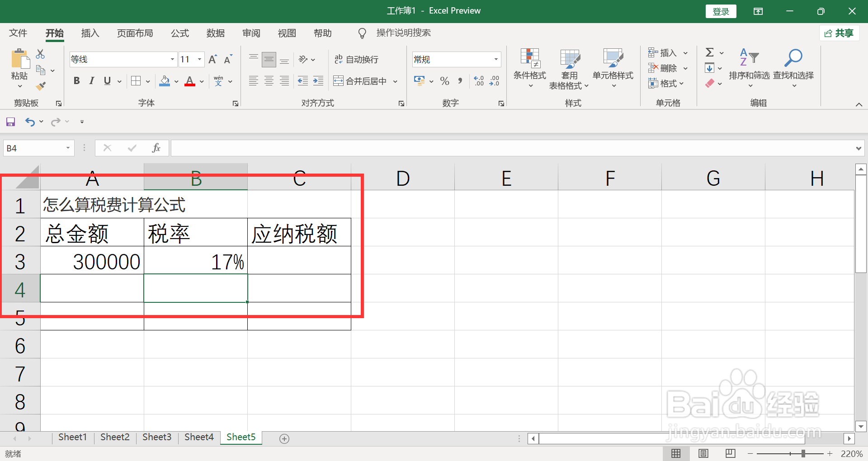Open the font name 等线 dropdown
The width and height of the screenshot is (868, 461).
[x=172, y=59]
